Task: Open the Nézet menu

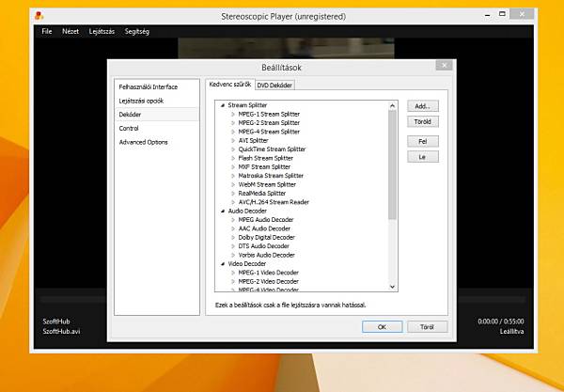Action: pos(70,32)
